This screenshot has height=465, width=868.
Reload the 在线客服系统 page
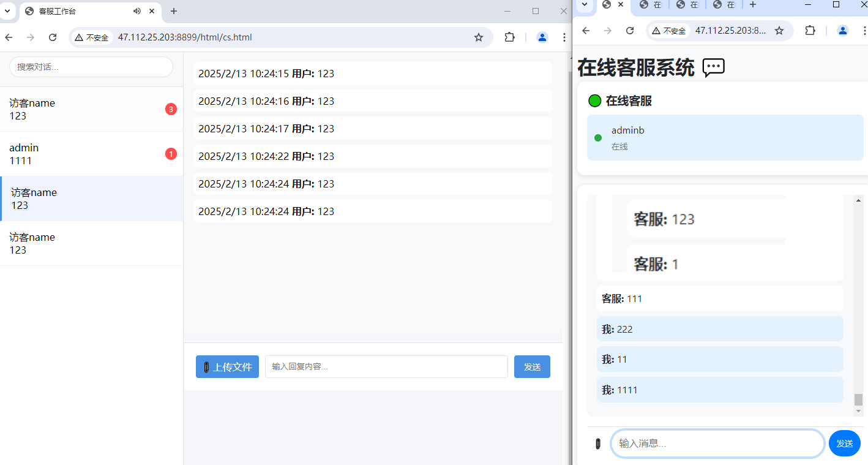630,31
